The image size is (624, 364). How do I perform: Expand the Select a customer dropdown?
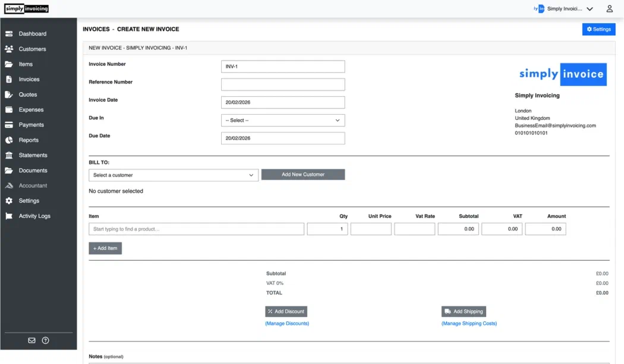[172, 175]
